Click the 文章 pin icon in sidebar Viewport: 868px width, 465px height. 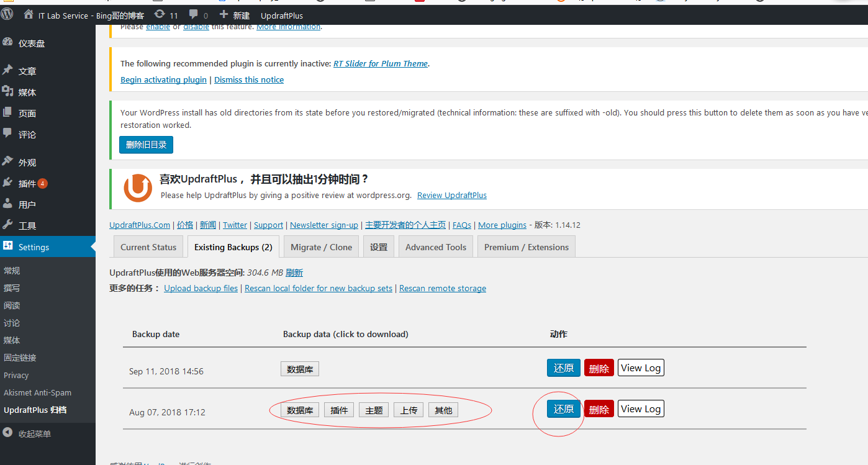(7, 71)
